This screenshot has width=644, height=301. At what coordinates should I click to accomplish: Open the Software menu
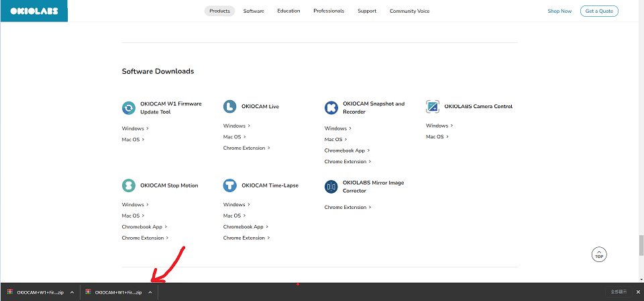pos(254,11)
